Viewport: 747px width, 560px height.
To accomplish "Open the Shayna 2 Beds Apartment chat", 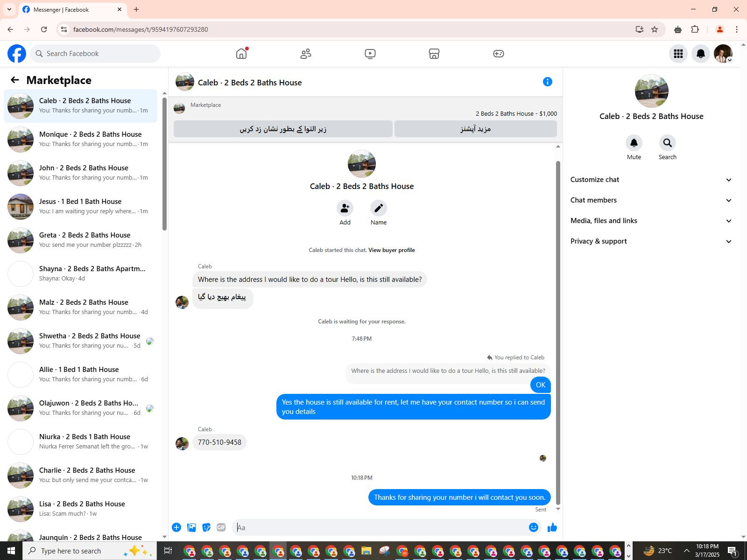I will tap(80, 274).
